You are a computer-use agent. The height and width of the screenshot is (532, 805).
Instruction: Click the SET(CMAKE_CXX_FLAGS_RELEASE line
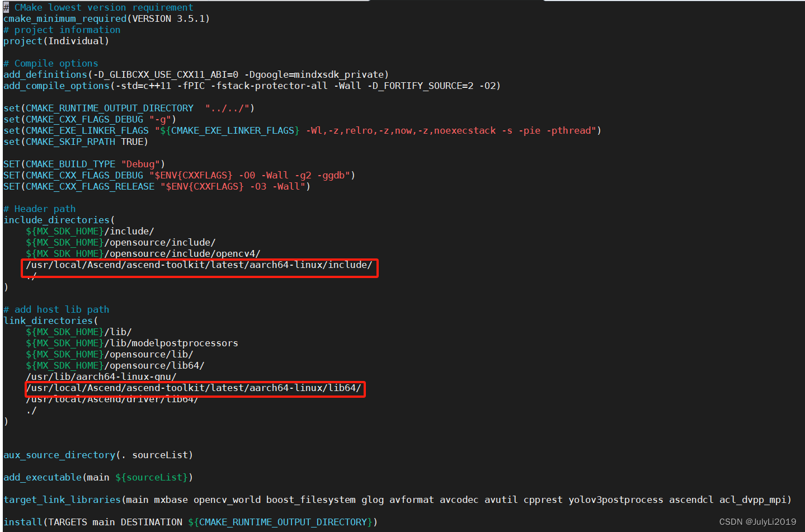click(157, 186)
